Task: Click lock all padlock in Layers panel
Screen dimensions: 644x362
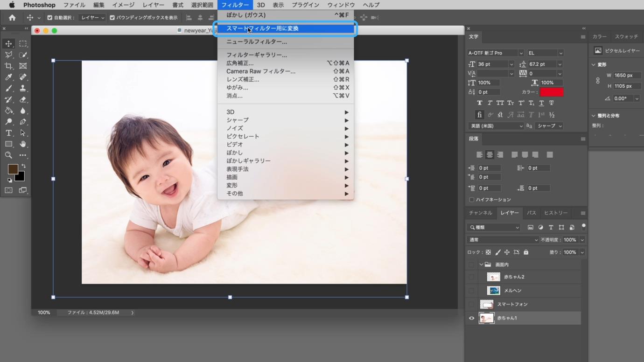Action: (x=526, y=252)
